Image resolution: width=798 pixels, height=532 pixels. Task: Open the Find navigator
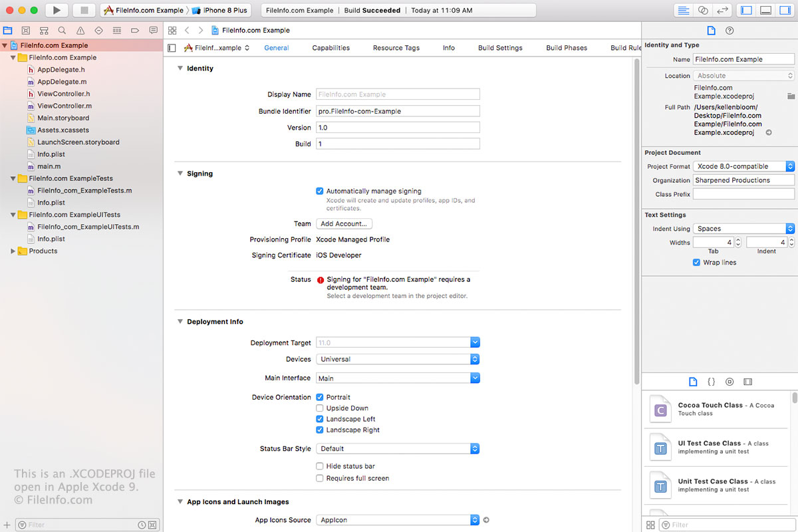[62, 31]
